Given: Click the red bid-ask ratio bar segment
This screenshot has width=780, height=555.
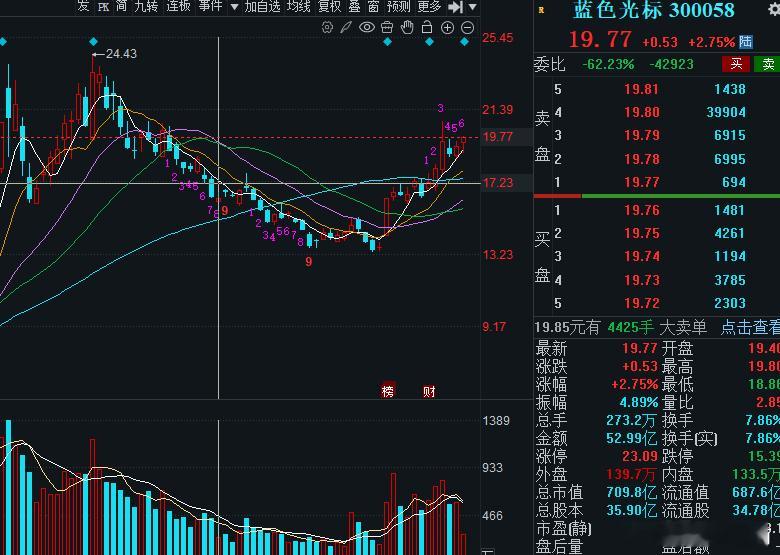Looking at the screenshot, I should [x=557, y=196].
